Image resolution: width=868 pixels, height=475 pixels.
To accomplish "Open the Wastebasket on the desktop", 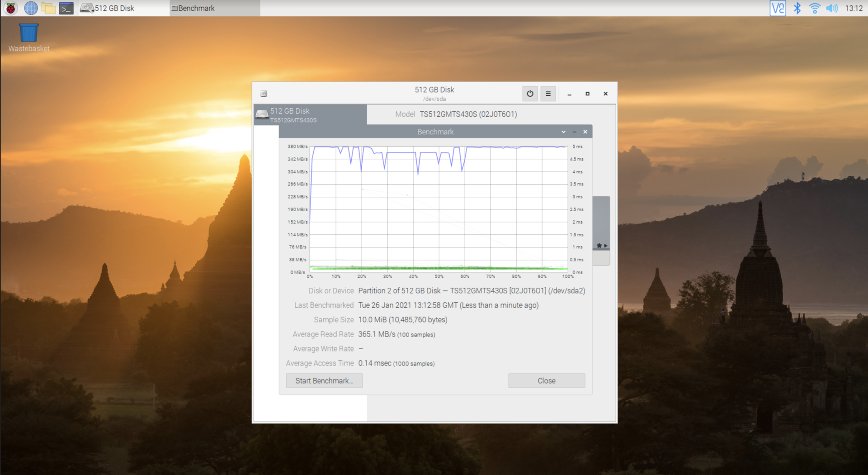I will (28, 32).
